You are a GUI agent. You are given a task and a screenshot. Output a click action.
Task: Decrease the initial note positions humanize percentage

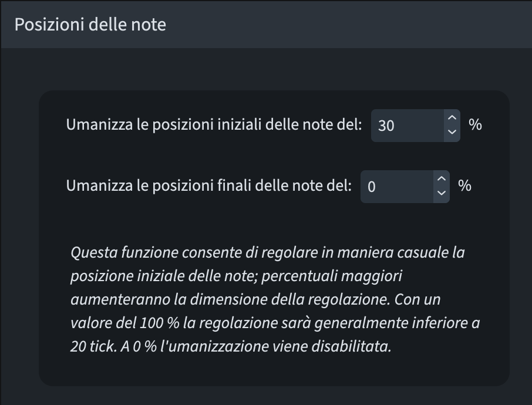point(452,132)
